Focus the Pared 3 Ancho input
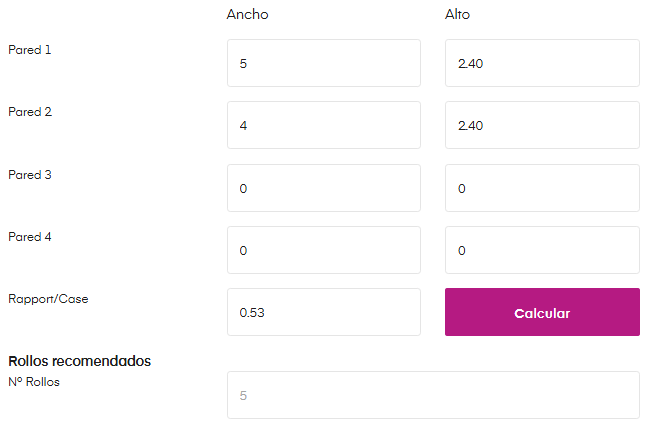Image resolution: width=652 pixels, height=428 pixels. tap(324, 188)
